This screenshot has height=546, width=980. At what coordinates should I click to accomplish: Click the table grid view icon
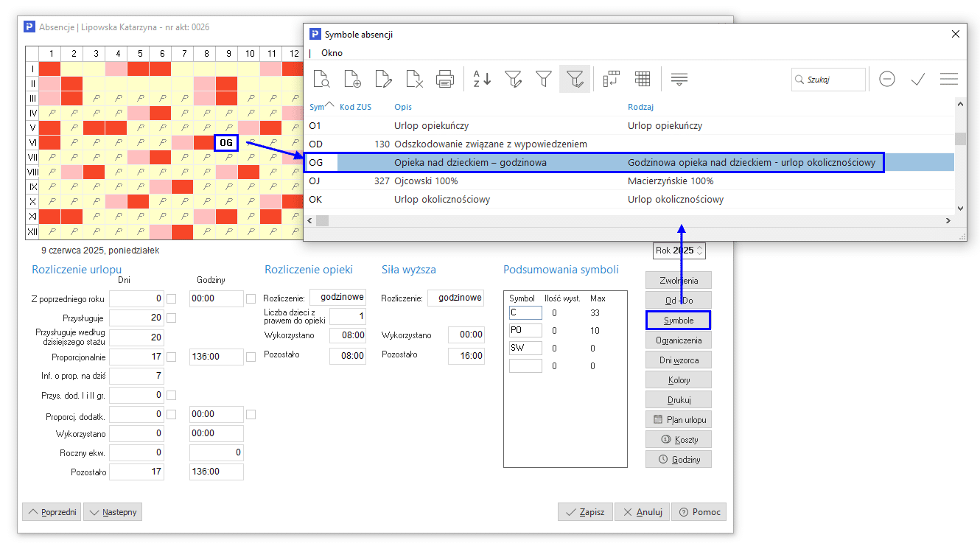642,79
